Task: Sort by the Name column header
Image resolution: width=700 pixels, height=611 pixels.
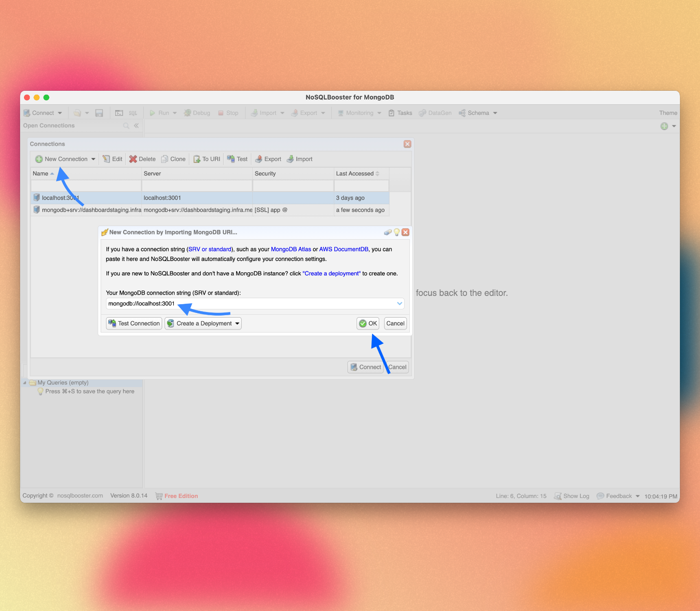Action: click(x=86, y=174)
